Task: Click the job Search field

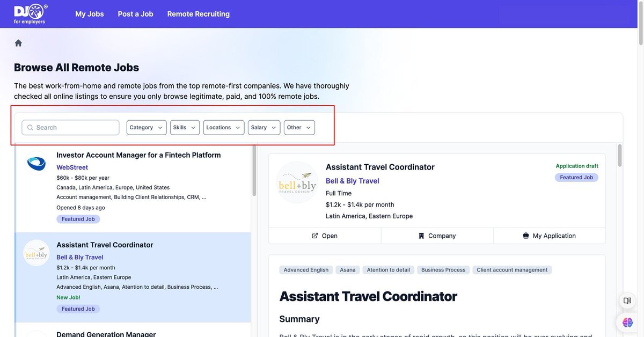Action: pyautogui.click(x=71, y=128)
